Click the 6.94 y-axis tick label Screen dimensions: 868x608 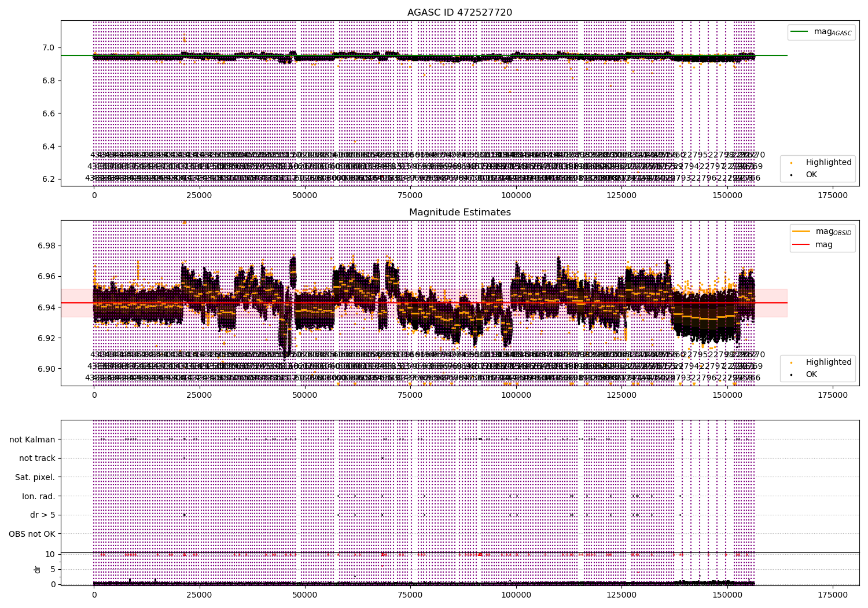(46, 307)
